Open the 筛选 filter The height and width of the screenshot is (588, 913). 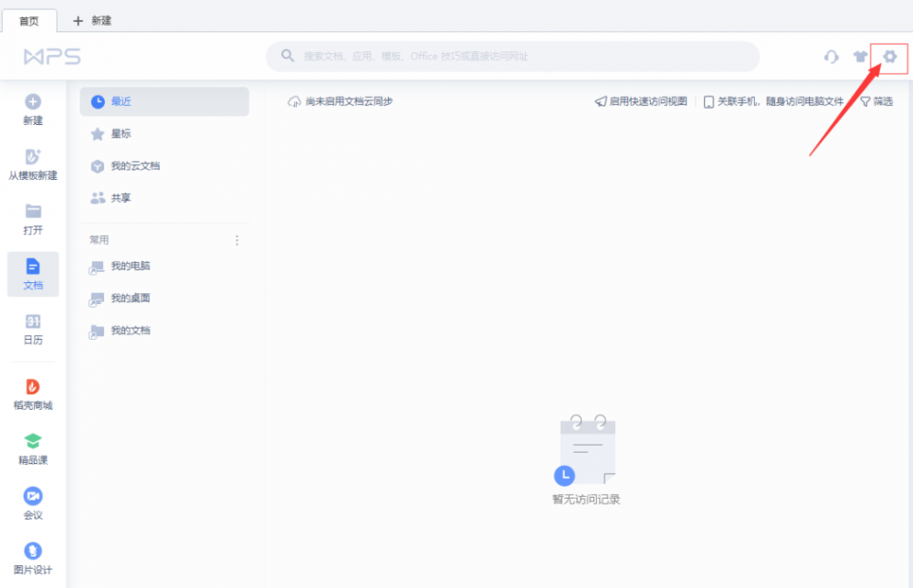[x=876, y=101]
